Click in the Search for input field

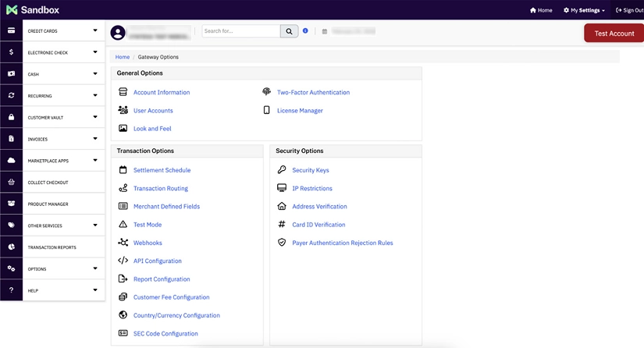click(241, 31)
